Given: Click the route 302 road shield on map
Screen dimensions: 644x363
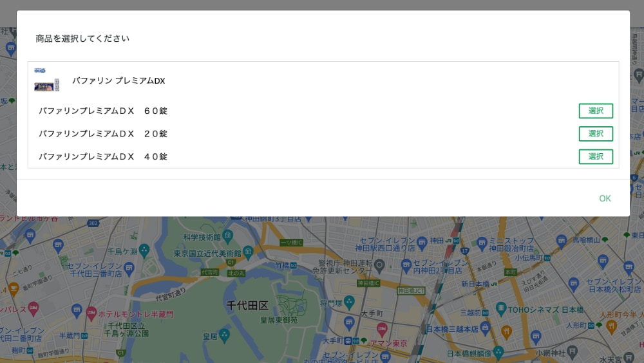Looking at the screenshot, I should [x=93, y=223].
